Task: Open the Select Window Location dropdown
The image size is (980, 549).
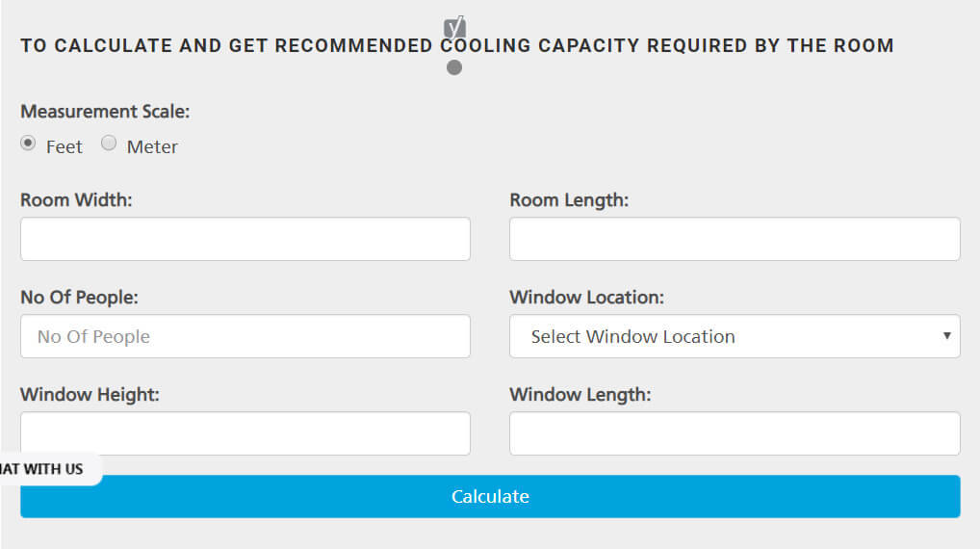Action: (x=734, y=336)
